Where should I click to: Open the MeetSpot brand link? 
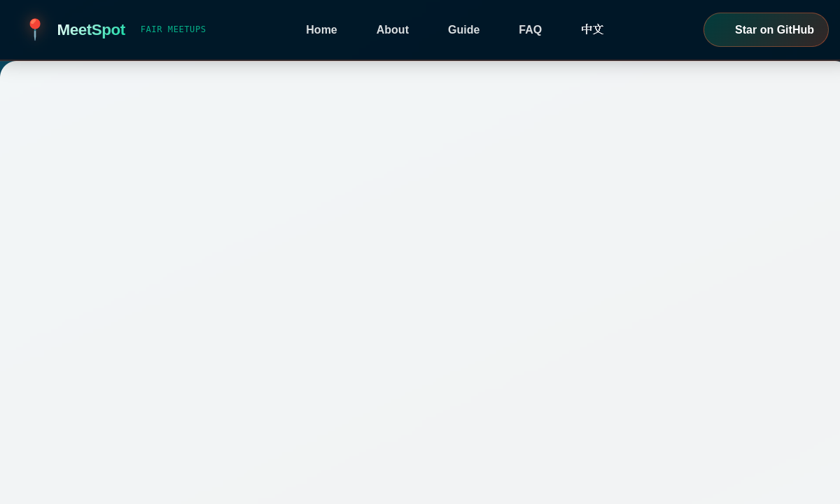coord(91,30)
